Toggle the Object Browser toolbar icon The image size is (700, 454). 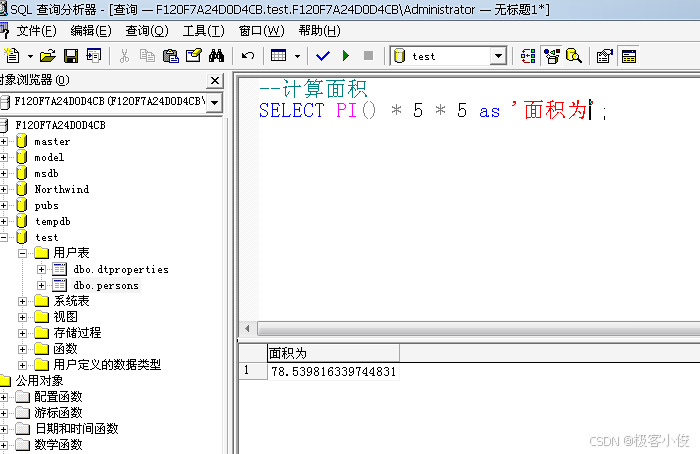(x=551, y=56)
